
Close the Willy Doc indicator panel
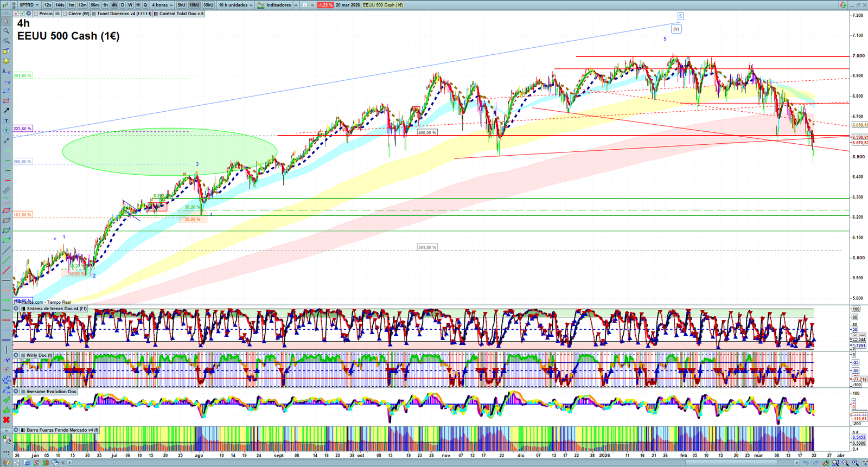click(x=16, y=355)
